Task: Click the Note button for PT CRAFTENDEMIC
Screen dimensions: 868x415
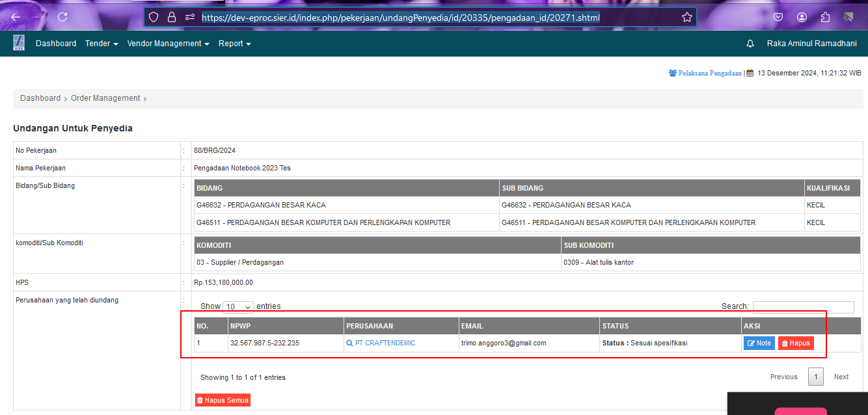Action: point(759,343)
